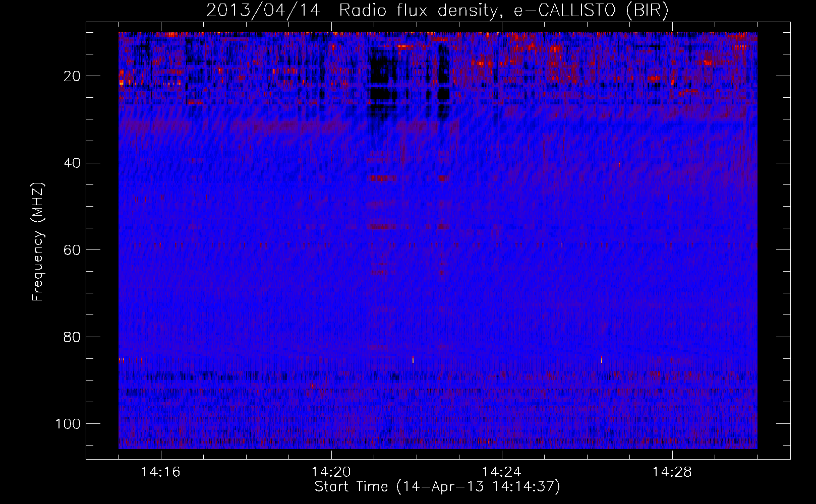This screenshot has width=816, height=504.
Task: Click the 14:16 time tick label
Action: [x=161, y=472]
